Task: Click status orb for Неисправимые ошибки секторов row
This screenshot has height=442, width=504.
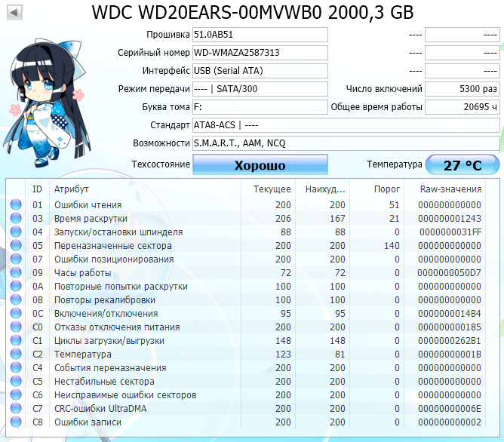Action: (16, 394)
